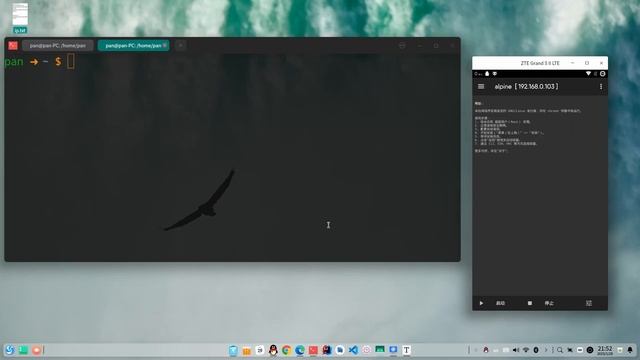The image size is (640, 360).
Task: Open the blue screen dock icon
Action: tap(393, 350)
